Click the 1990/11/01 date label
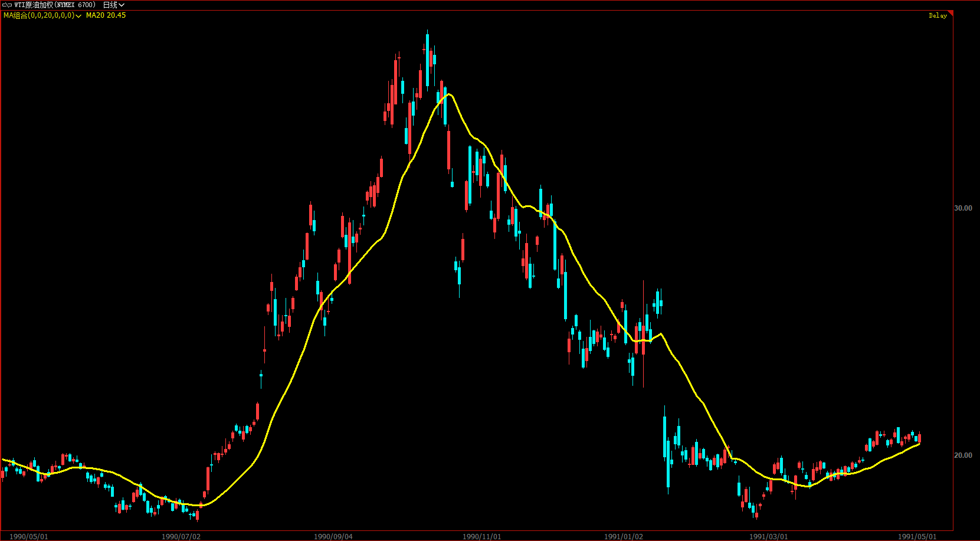 point(482,536)
